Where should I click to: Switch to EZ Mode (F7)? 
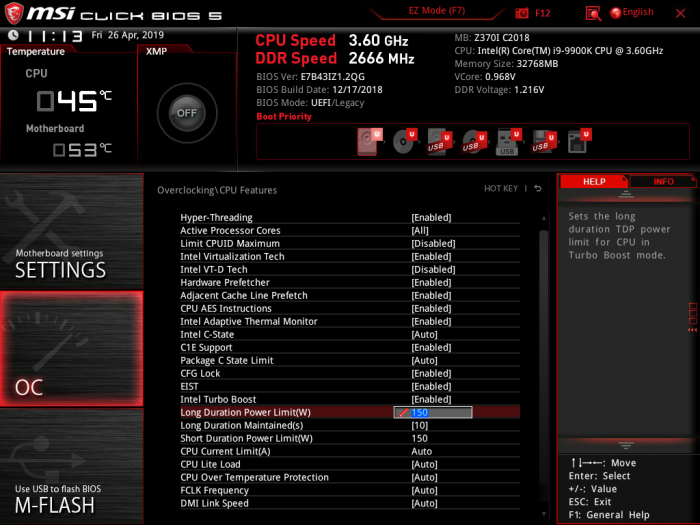(x=437, y=11)
